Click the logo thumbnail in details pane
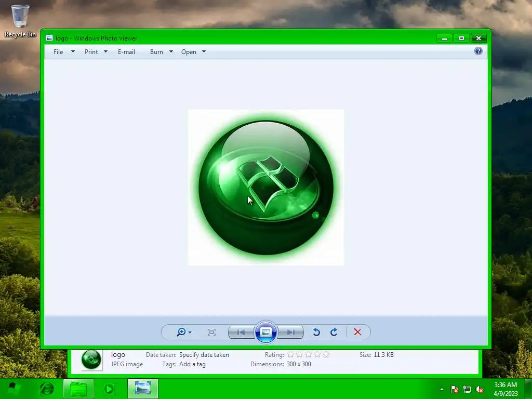 pos(91,360)
